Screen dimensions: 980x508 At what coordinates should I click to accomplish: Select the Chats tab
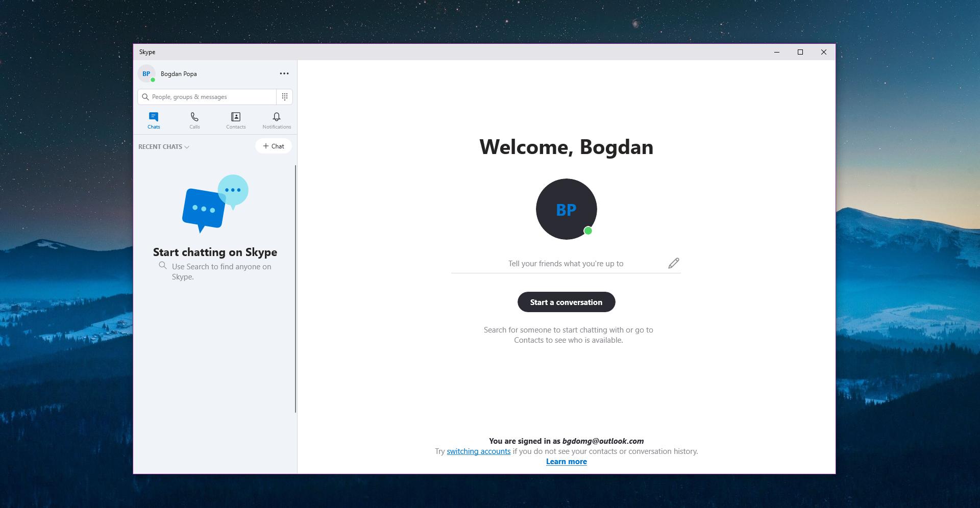154,120
